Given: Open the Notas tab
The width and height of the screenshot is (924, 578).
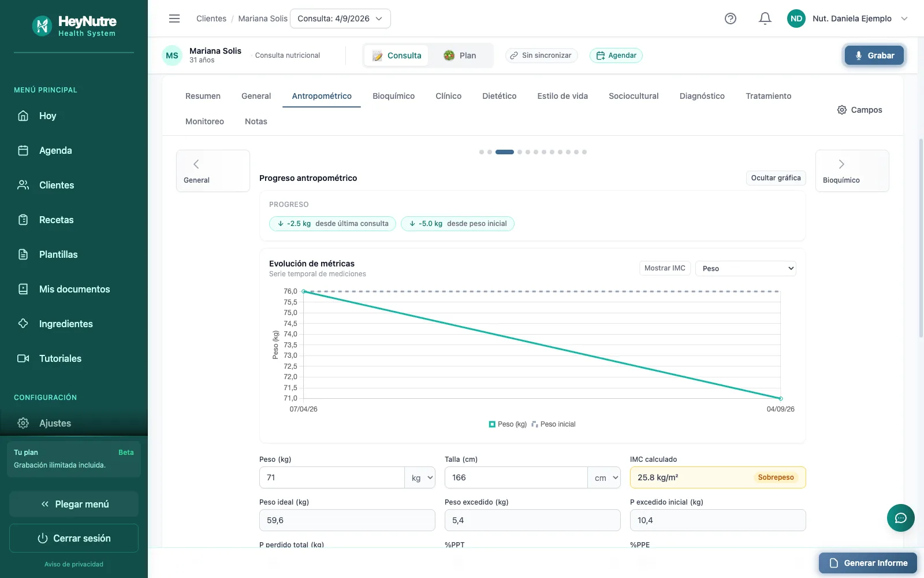Looking at the screenshot, I should coord(256,121).
